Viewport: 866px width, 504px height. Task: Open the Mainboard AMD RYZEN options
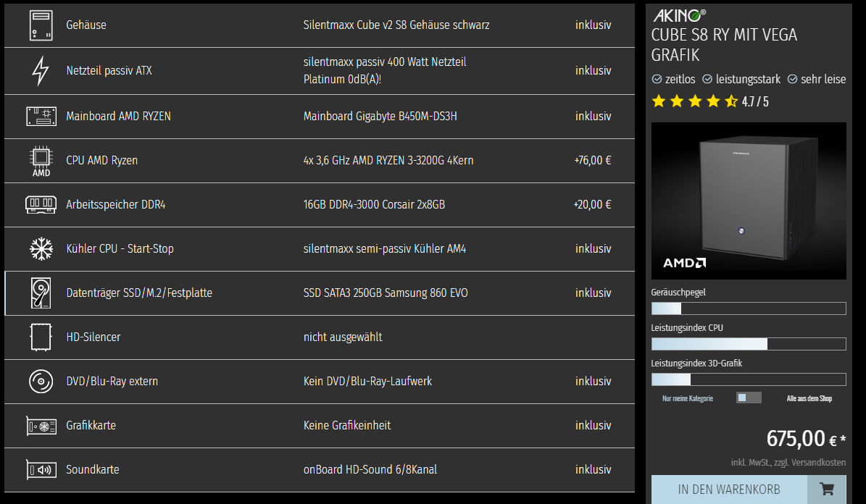320,117
